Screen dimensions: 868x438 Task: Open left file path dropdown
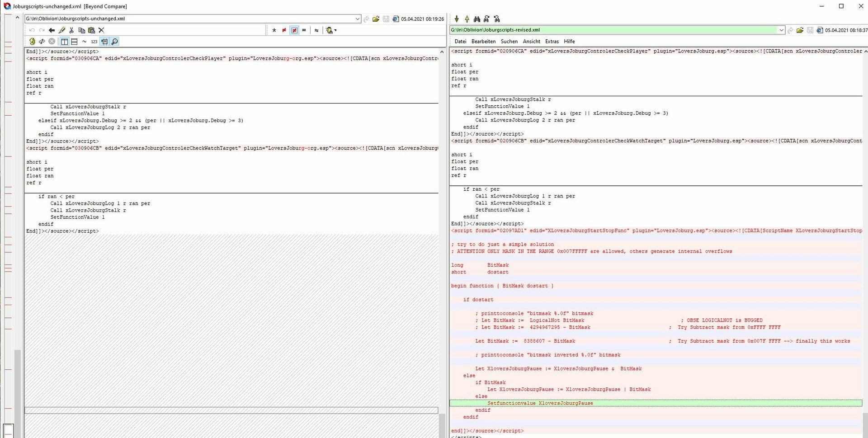(357, 19)
